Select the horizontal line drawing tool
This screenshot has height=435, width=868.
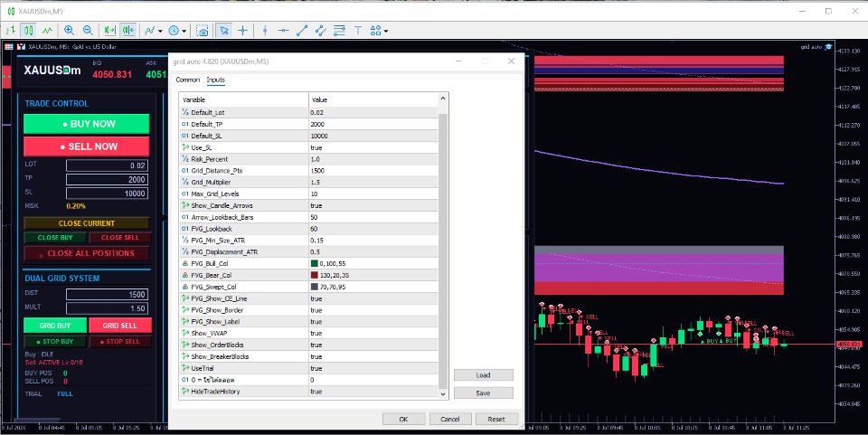click(283, 31)
